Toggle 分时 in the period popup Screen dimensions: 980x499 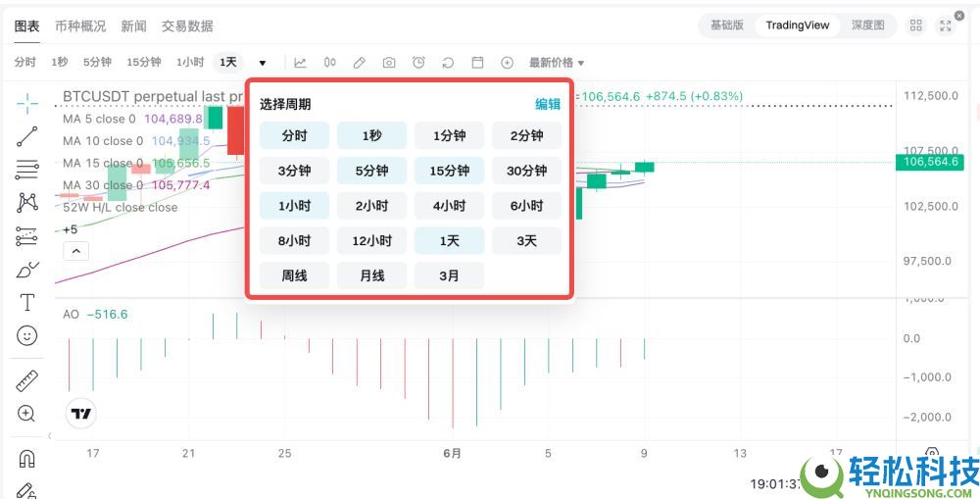294,135
